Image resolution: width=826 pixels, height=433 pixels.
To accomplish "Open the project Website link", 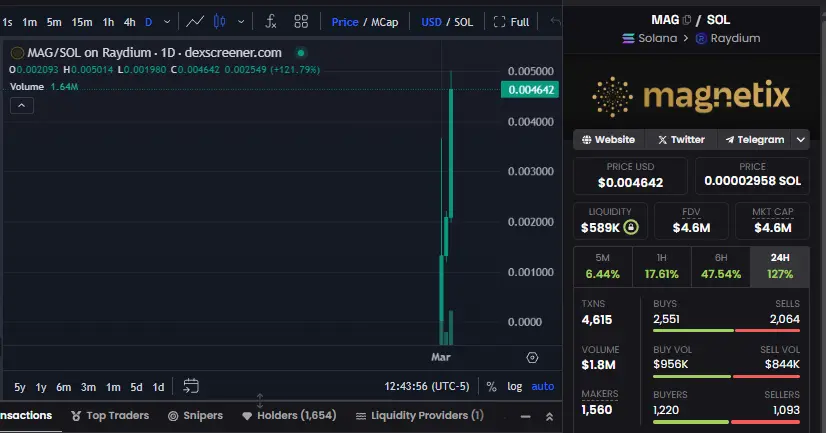I will tap(608, 140).
